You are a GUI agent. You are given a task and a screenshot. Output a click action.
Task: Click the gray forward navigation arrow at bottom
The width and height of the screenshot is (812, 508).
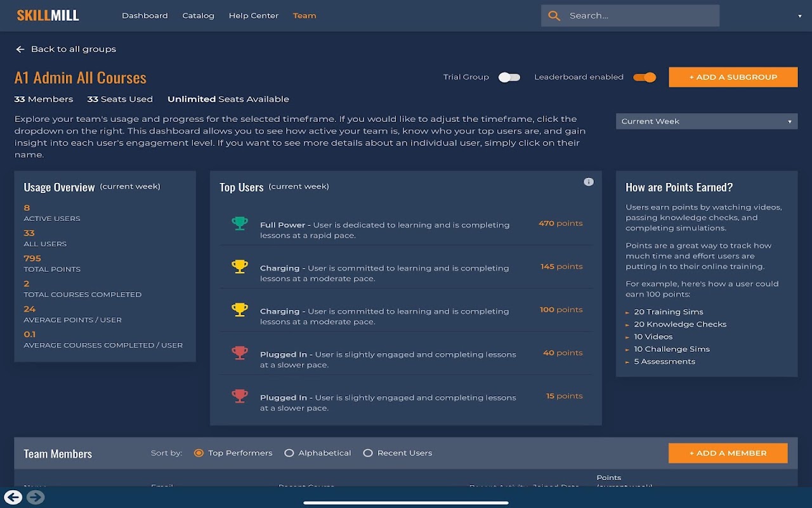point(36,497)
